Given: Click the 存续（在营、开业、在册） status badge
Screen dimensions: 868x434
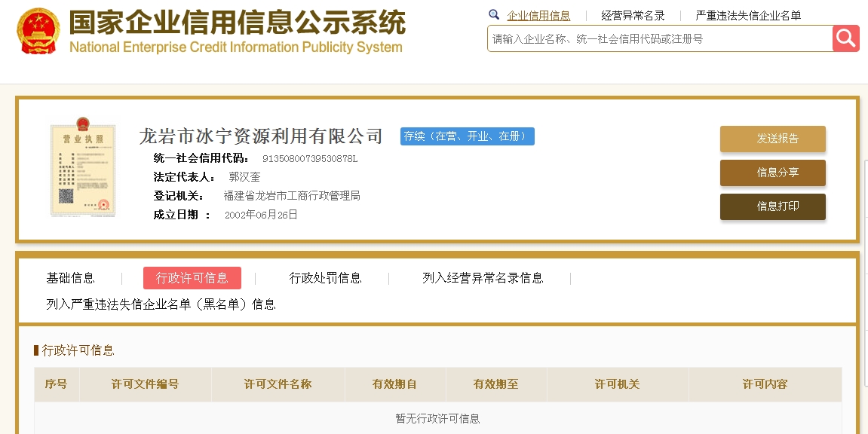Looking at the screenshot, I should (468, 136).
